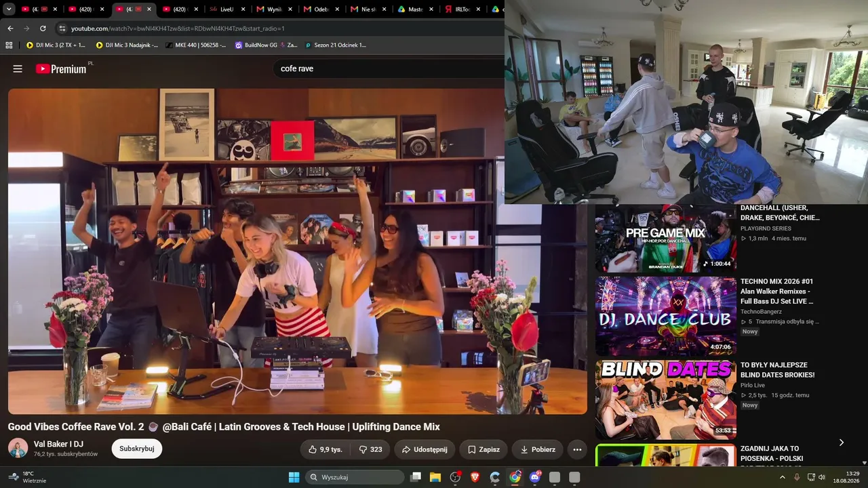Open MKE 440 bookmark
The height and width of the screenshot is (488, 868).
(x=196, y=45)
